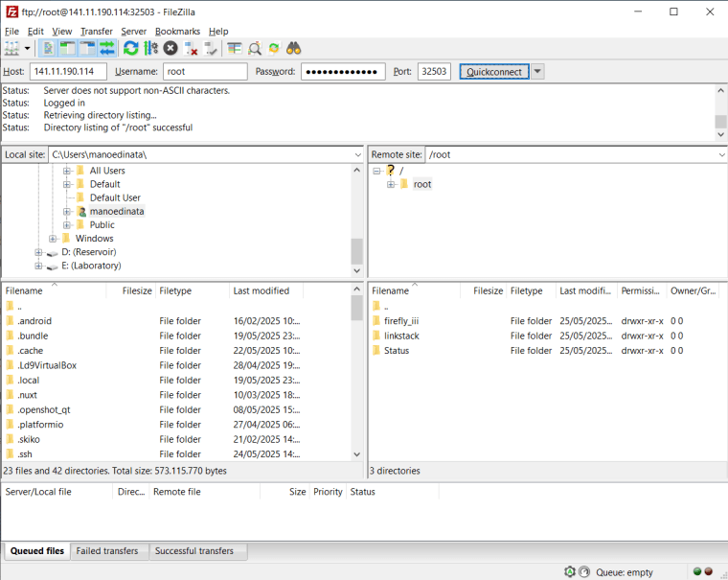Open the File menu

11,31
